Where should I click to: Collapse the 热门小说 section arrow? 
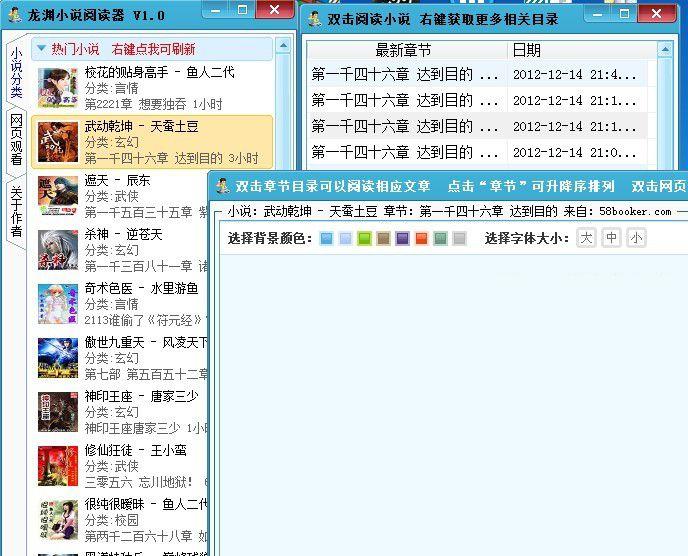42,48
